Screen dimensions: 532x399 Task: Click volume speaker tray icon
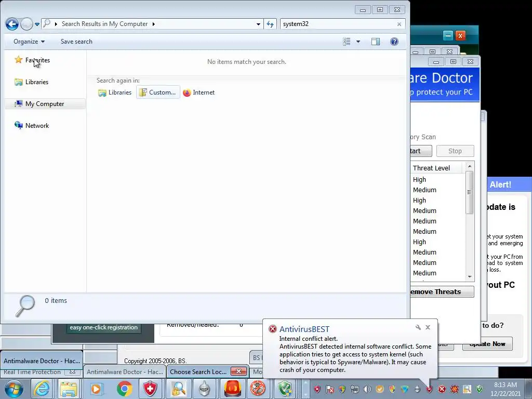pyautogui.click(x=367, y=389)
